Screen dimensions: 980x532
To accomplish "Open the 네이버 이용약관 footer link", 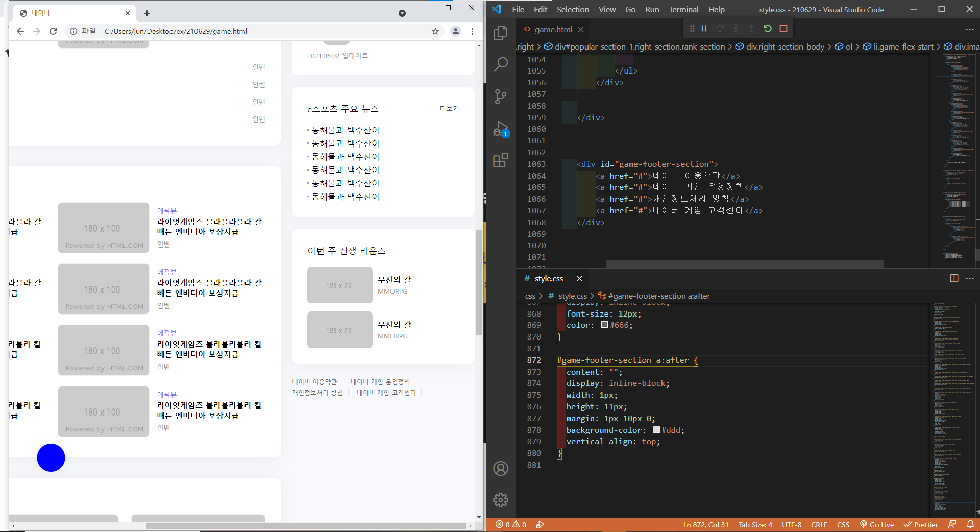I will pos(314,382).
